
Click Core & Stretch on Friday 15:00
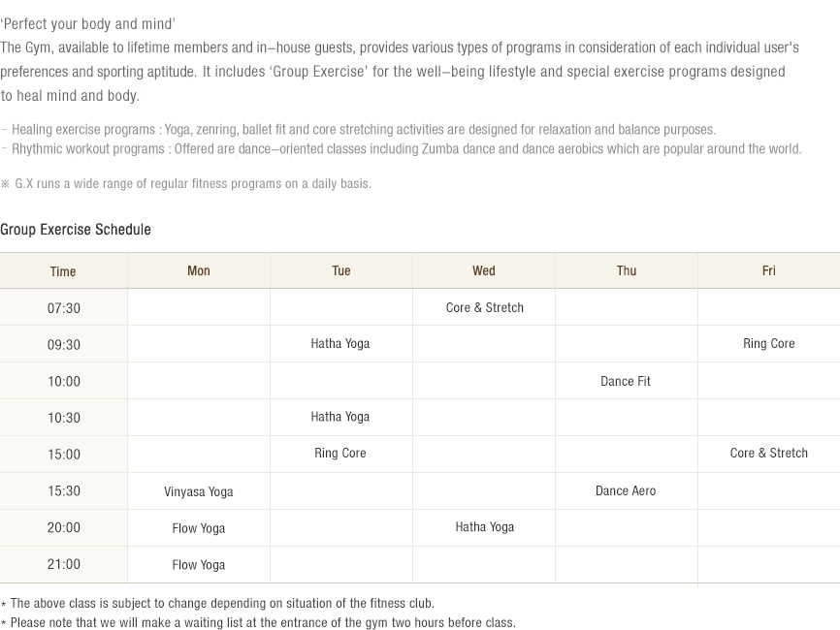click(769, 453)
